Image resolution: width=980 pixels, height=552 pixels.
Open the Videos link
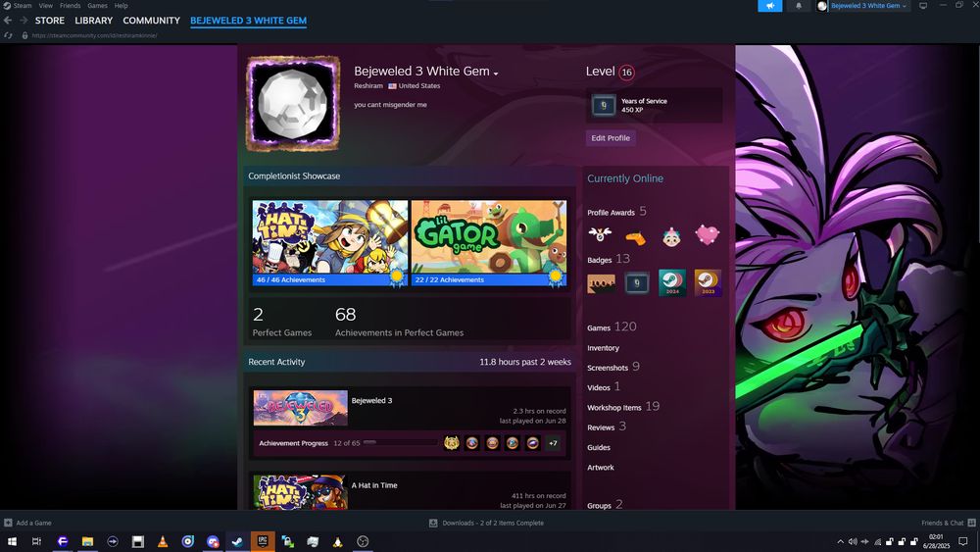point(599,388)
